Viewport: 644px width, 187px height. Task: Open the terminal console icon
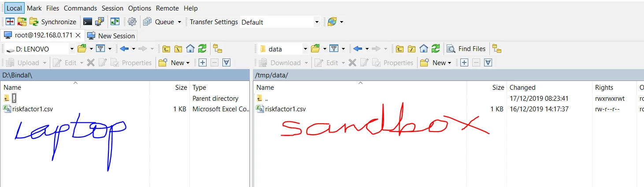pos(88,22)
